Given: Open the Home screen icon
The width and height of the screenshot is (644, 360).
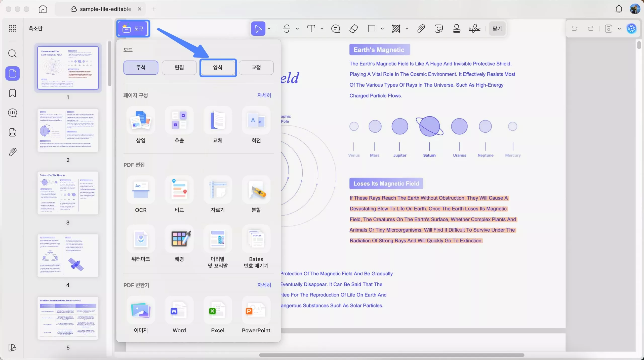Looking at the screenshot, I should tap(43, 9).
